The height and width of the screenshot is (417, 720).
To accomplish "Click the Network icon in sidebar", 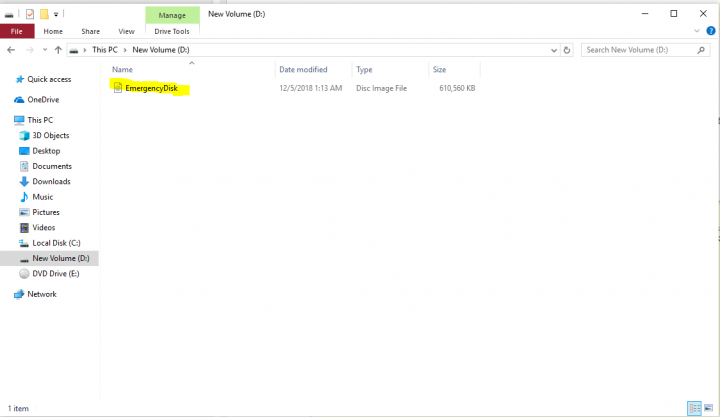I will pyautogui.click(x=19, y=294).
